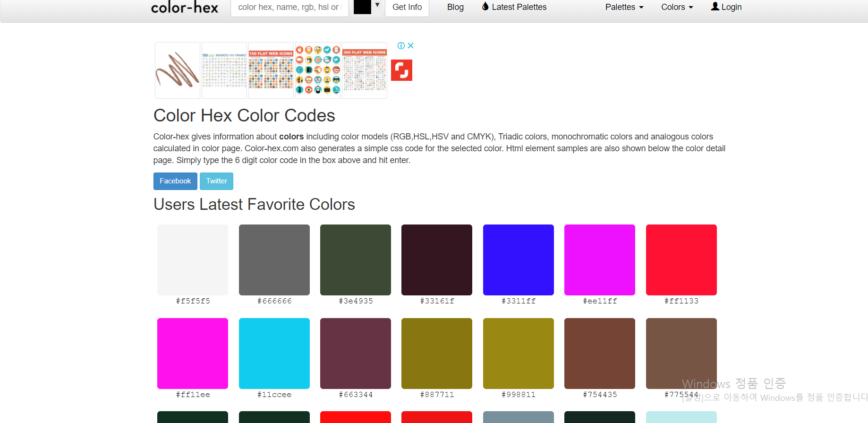The width and height of the screenshot is (868, 423).
Task: Click the #ff11ee hex code label
Action: (193, 395)
